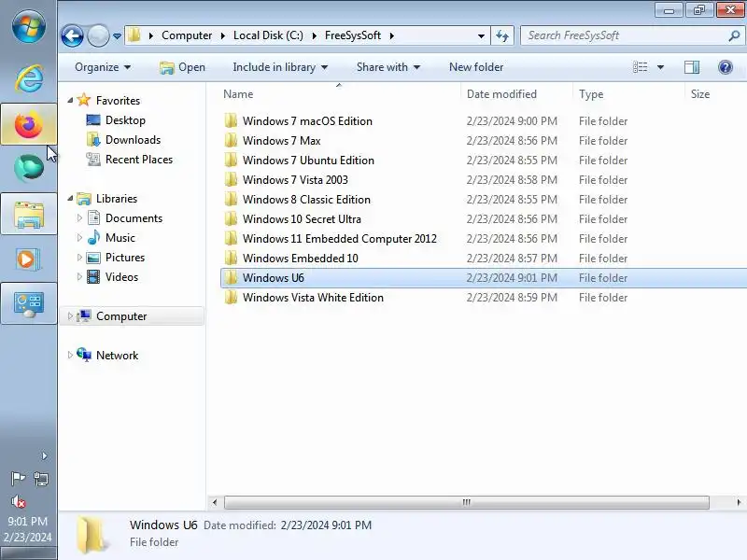Refresh the folder view
This screenshot has width=747, height=560.
[x=502, y=35]
